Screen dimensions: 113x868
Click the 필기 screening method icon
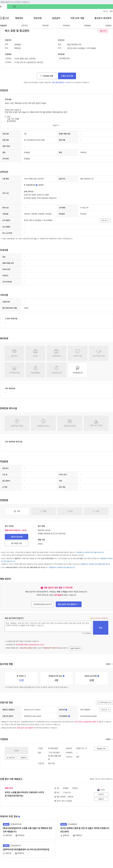69,511
